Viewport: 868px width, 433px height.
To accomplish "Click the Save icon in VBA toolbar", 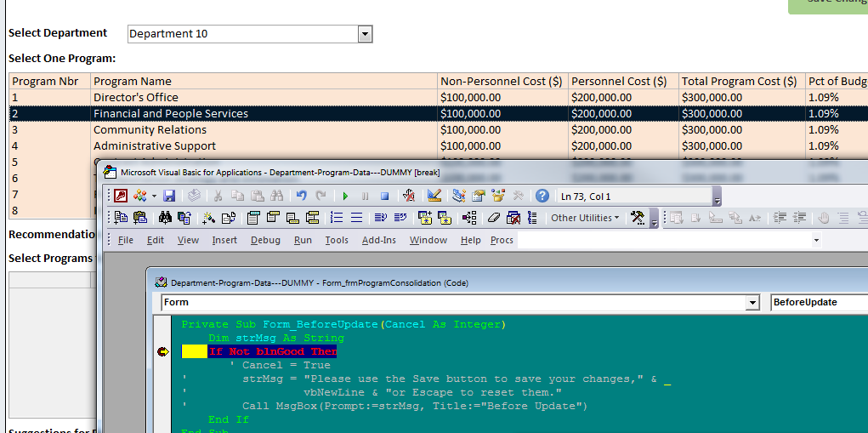I will [x=170, y=196].
